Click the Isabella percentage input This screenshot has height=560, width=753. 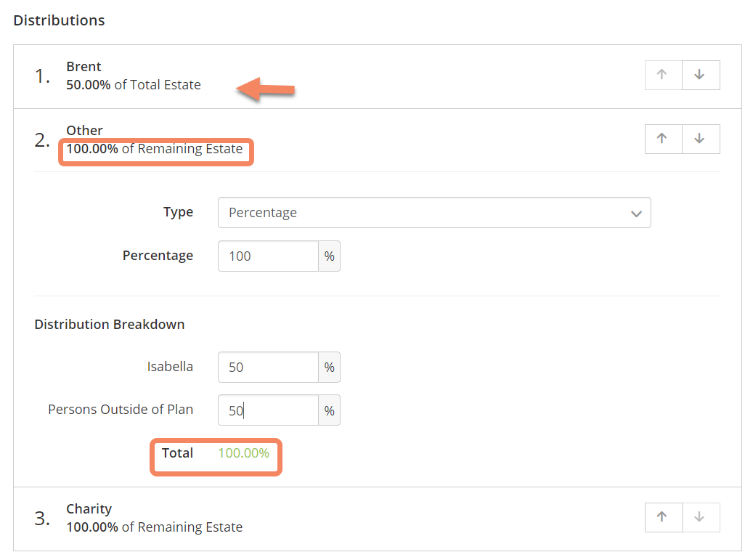coord(268,368)
